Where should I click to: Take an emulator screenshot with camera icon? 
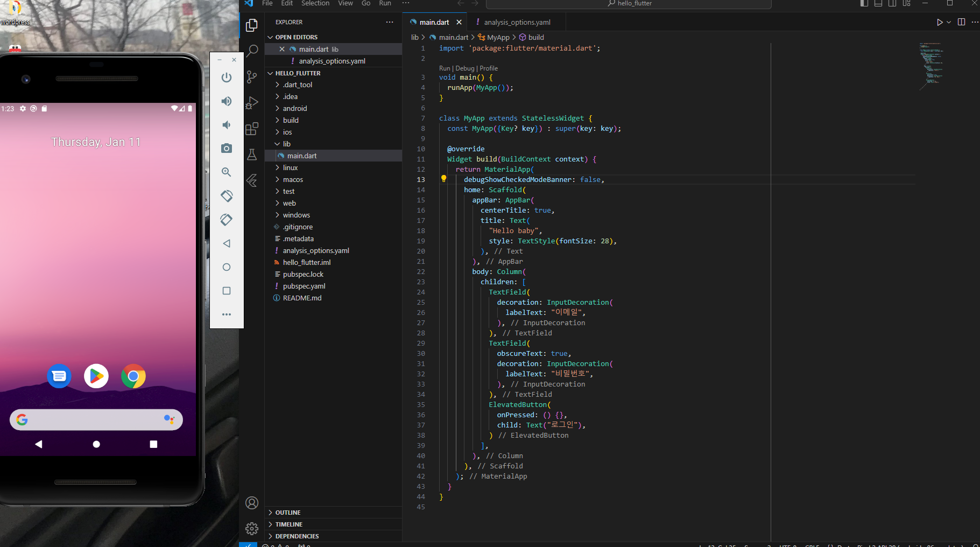(227, 149)
